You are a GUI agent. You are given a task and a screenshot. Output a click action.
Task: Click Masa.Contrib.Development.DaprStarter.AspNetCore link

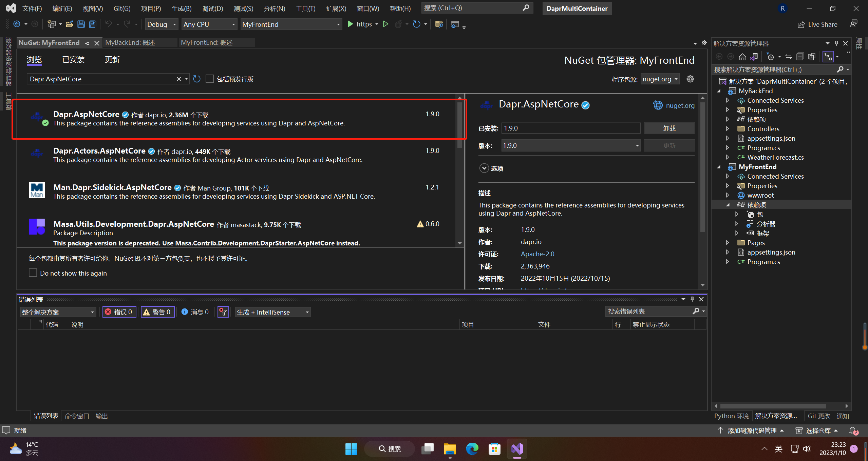[254, 243]
